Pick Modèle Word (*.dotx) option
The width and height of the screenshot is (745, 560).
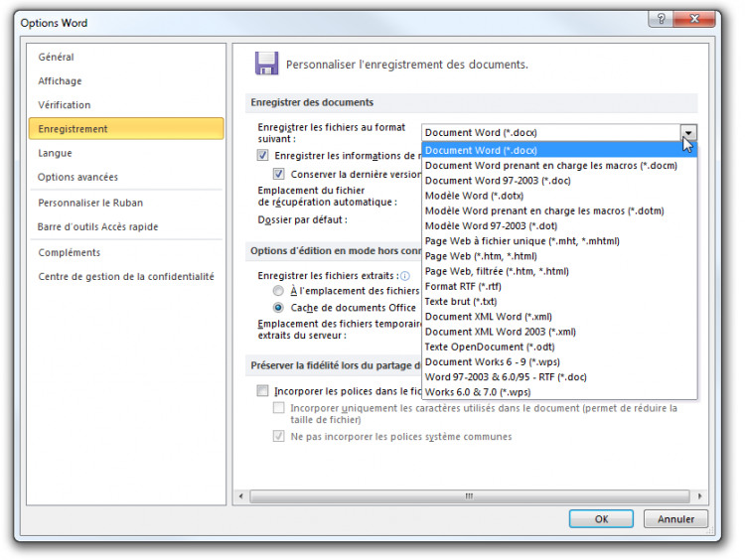click(x=559, y=196)
